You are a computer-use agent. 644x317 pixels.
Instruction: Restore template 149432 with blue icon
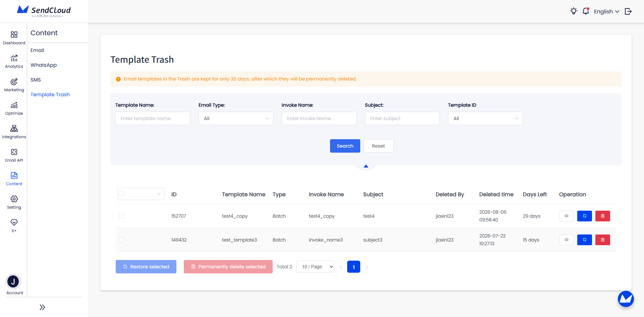tap(584, 240)
